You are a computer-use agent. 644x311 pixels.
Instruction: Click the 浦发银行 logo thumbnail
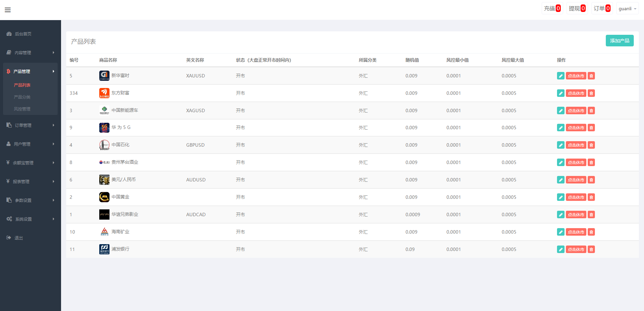[x=104, y=249]
